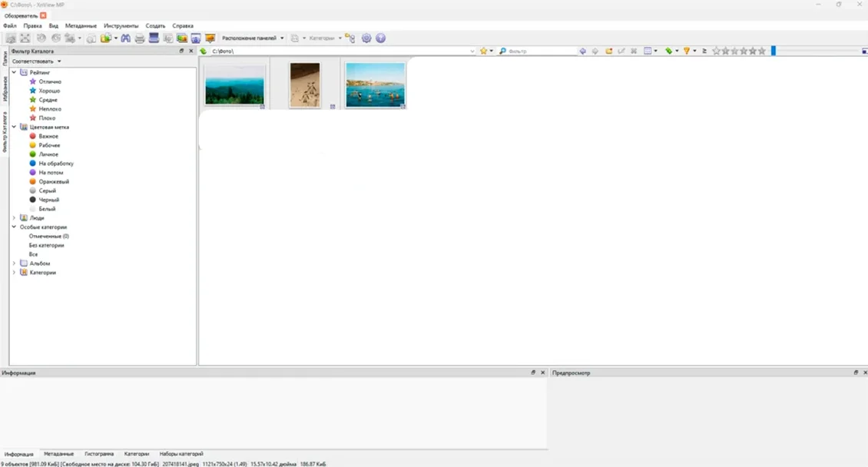Click the green up-folder icon beside path
Viewport: 868px width, 467px height.
coord(203,51)
